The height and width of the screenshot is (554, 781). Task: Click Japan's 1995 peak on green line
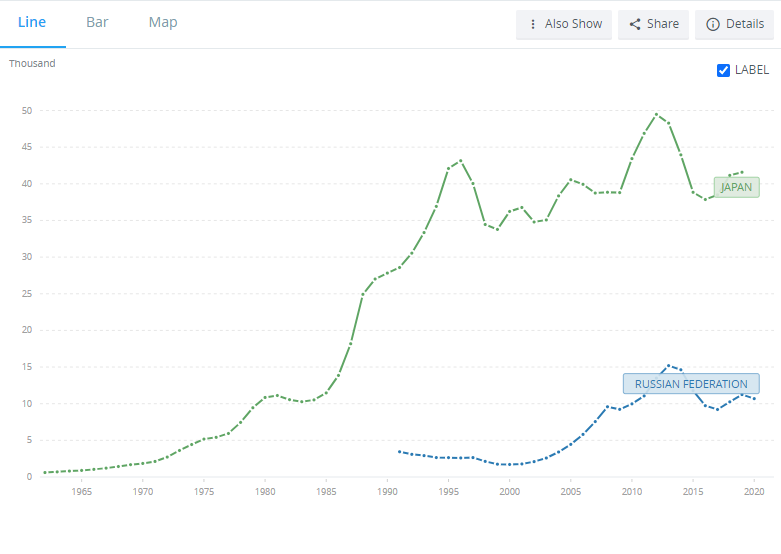460,160
